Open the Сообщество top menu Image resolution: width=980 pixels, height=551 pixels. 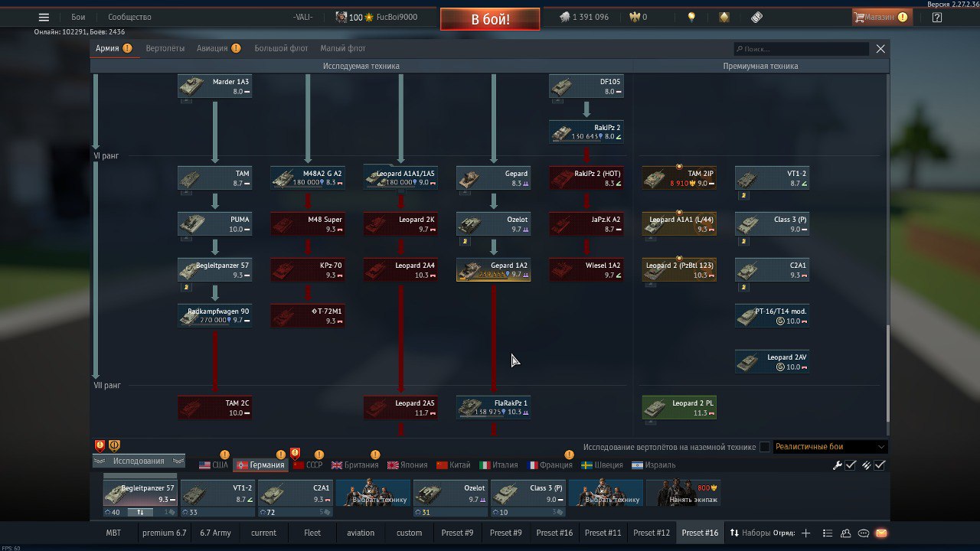[129, 17]
